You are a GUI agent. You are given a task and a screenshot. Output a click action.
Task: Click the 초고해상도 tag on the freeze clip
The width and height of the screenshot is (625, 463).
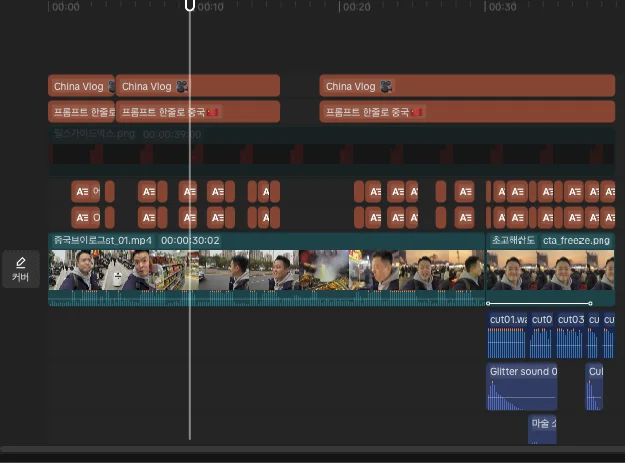click(x=513, y=240)
